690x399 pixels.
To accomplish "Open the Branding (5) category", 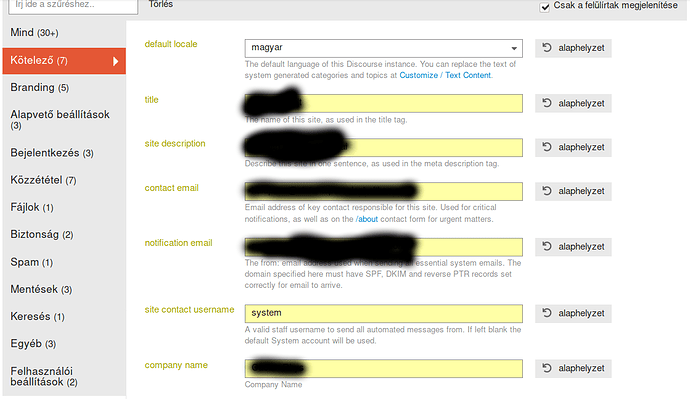I will [64, 88].
